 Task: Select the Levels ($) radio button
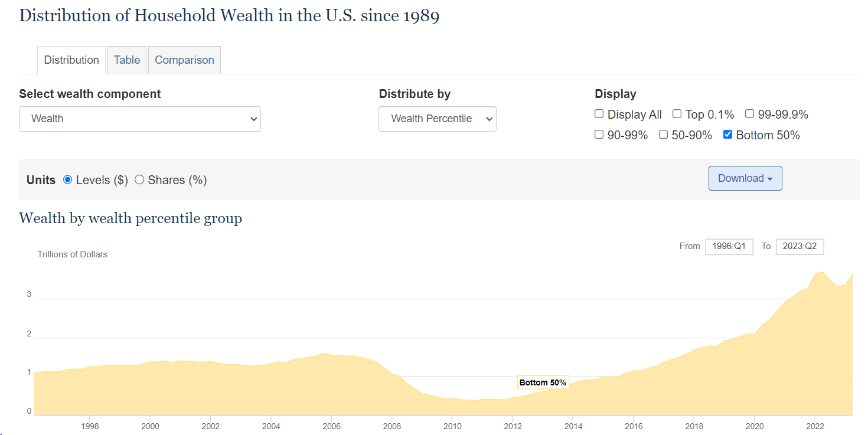(68, 180)
